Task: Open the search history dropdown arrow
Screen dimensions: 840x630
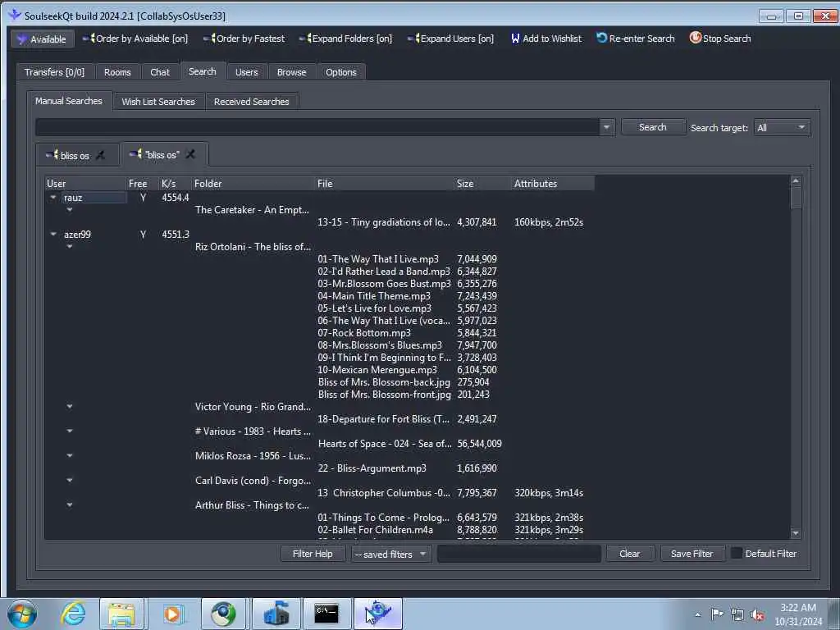Action: [x=606, y=127]
